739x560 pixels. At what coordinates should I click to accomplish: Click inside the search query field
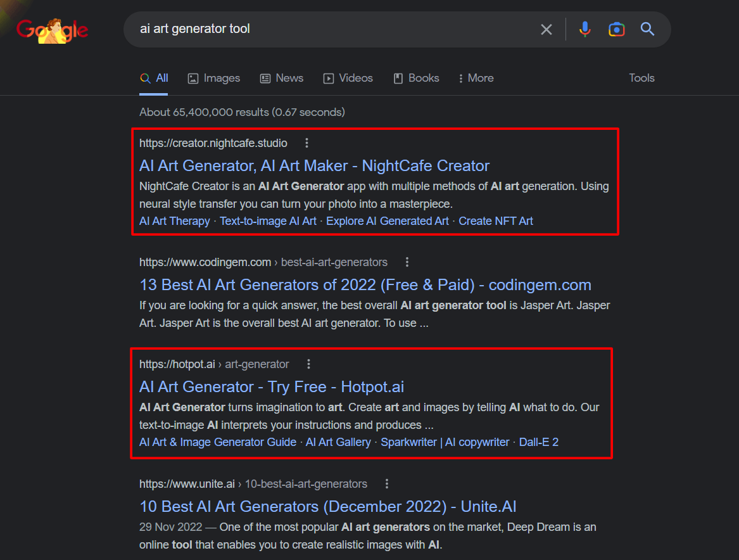(329, 29)
